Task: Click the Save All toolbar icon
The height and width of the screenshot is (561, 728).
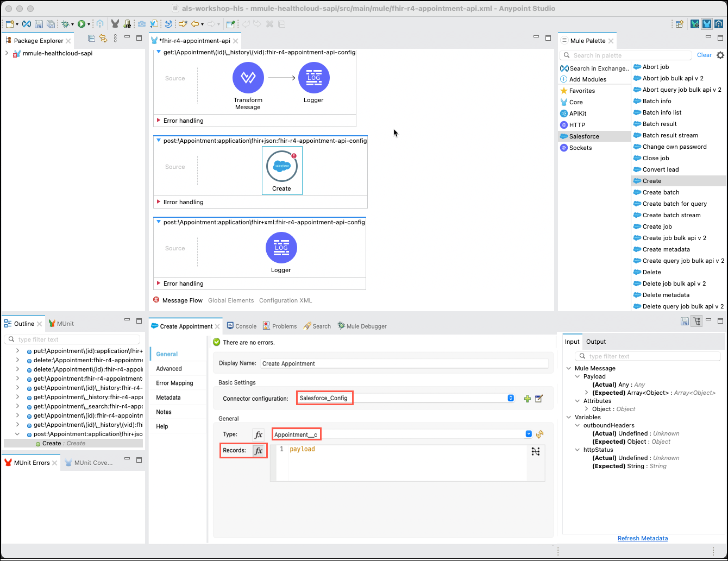Action: point(51,24)
